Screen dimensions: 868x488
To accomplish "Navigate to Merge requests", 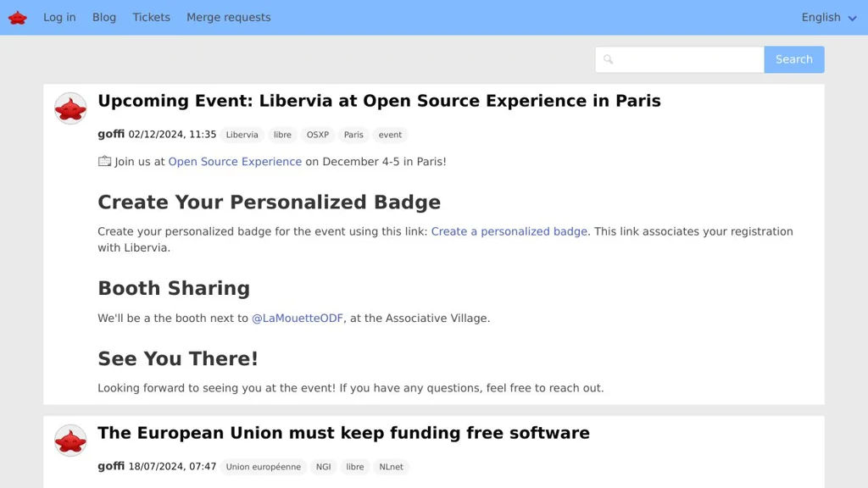I will pyautogui.click(x=228, y=18).
